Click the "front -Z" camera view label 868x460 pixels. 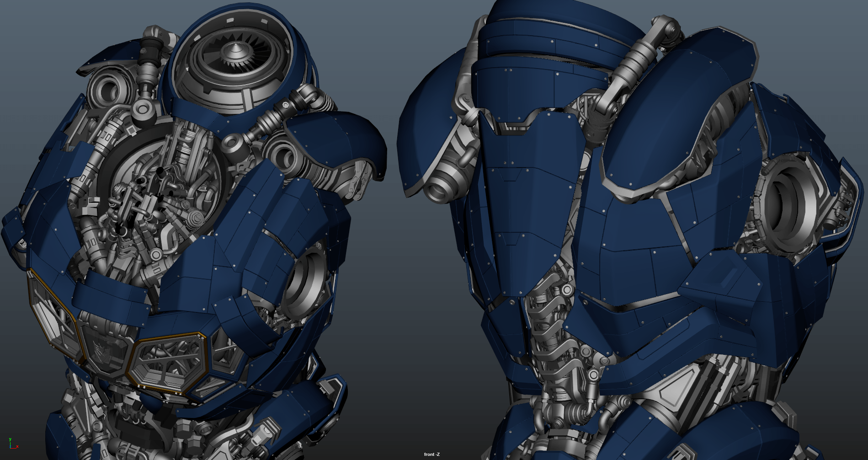431,454
